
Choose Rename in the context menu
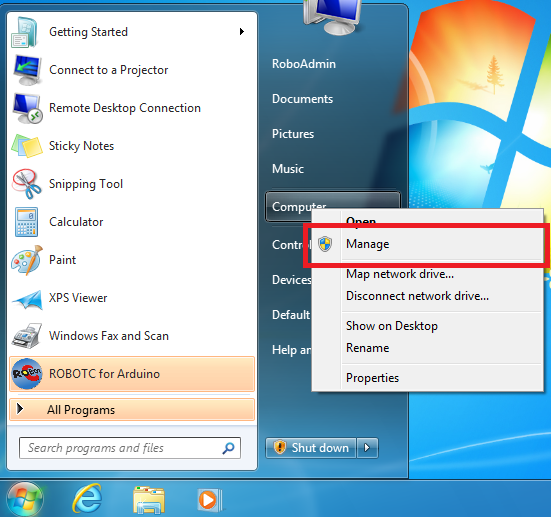coord(368,348)
